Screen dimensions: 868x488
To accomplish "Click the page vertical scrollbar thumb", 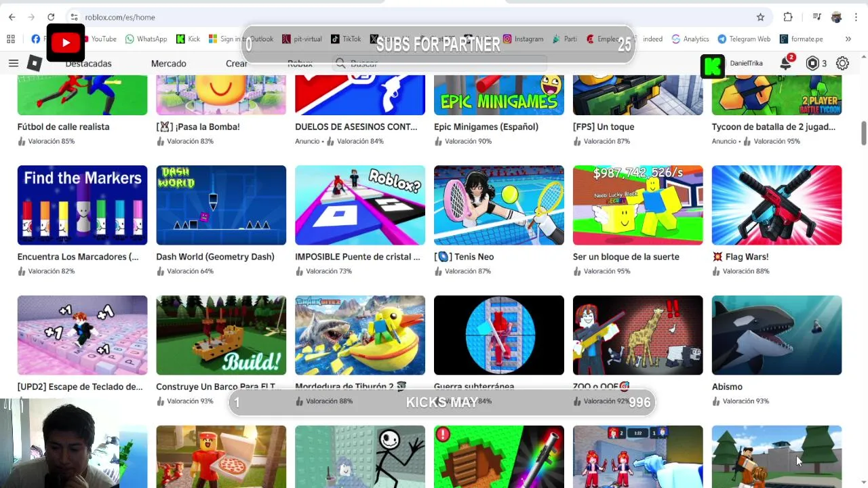I will (863, 133).
